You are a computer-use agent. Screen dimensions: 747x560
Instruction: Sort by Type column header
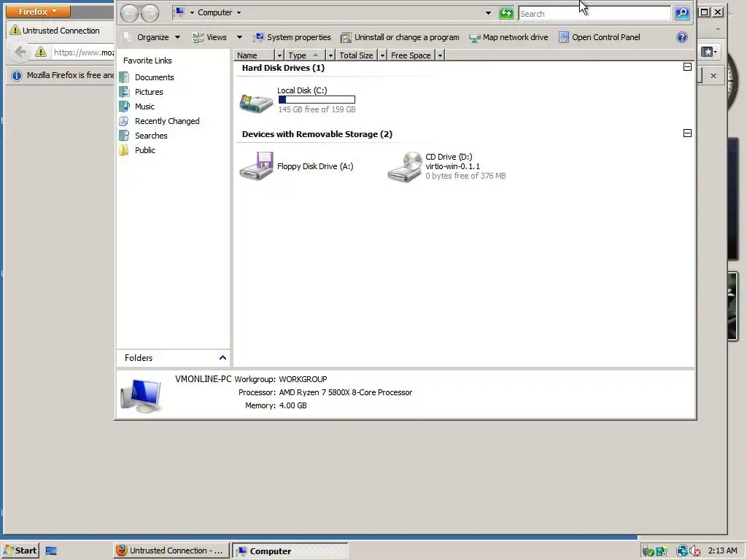306,55
